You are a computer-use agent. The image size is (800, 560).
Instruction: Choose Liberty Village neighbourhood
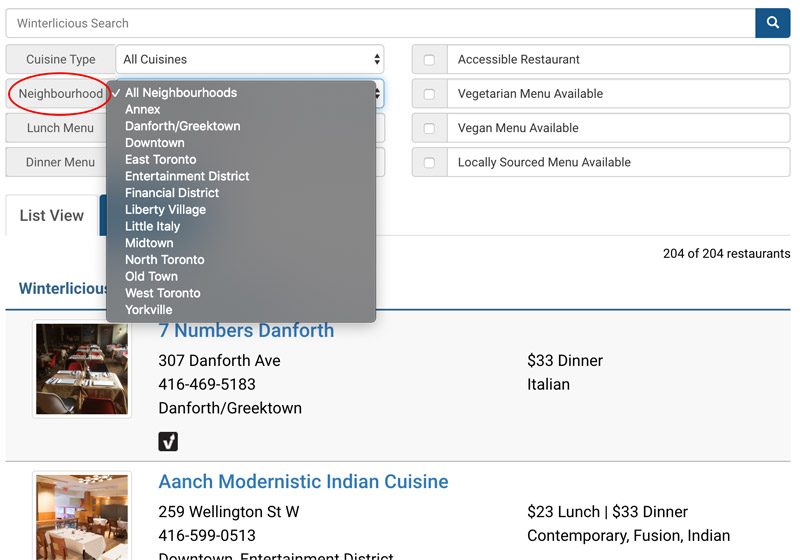click(x=241, y=210)
